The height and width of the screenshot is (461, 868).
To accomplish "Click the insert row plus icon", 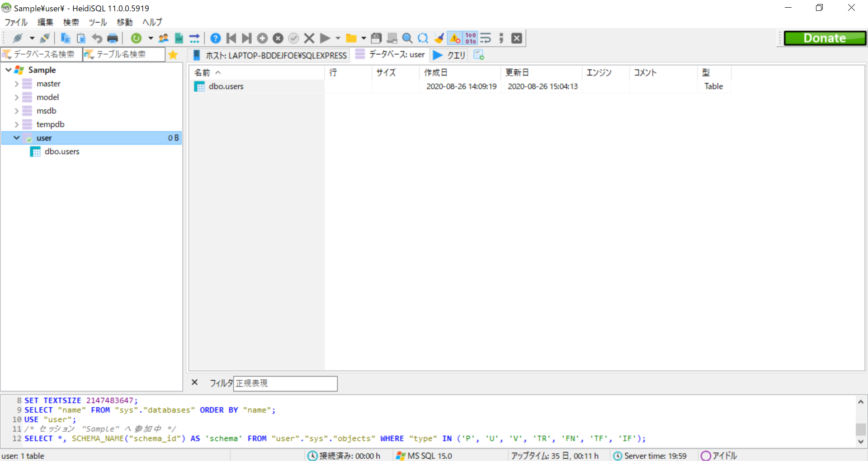I will [x=262, y=38].
